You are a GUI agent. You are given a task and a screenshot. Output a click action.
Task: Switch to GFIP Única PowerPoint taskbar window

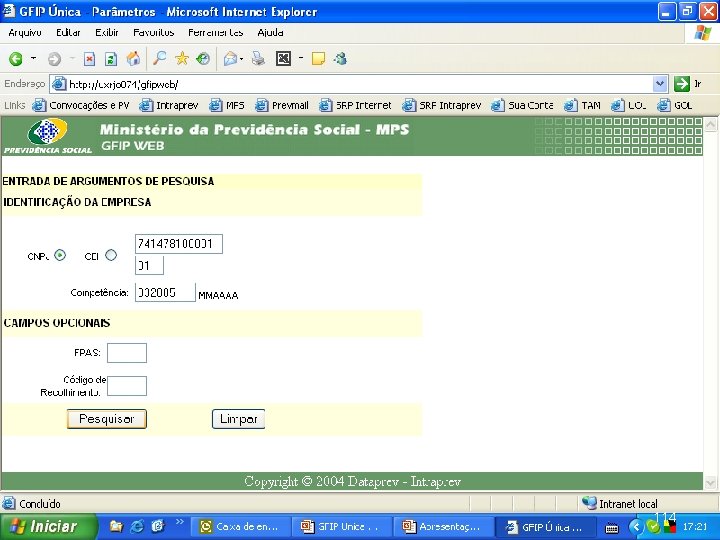point(343,527)
